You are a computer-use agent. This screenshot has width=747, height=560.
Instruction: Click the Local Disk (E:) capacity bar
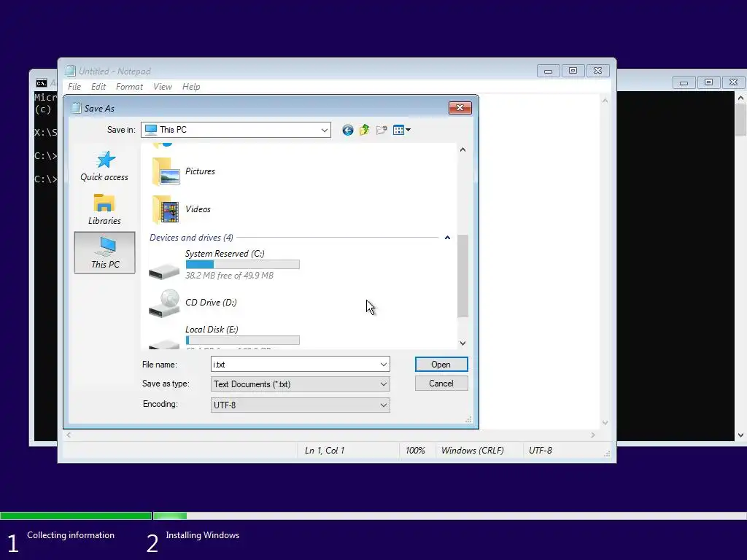[x=242, y=340]
